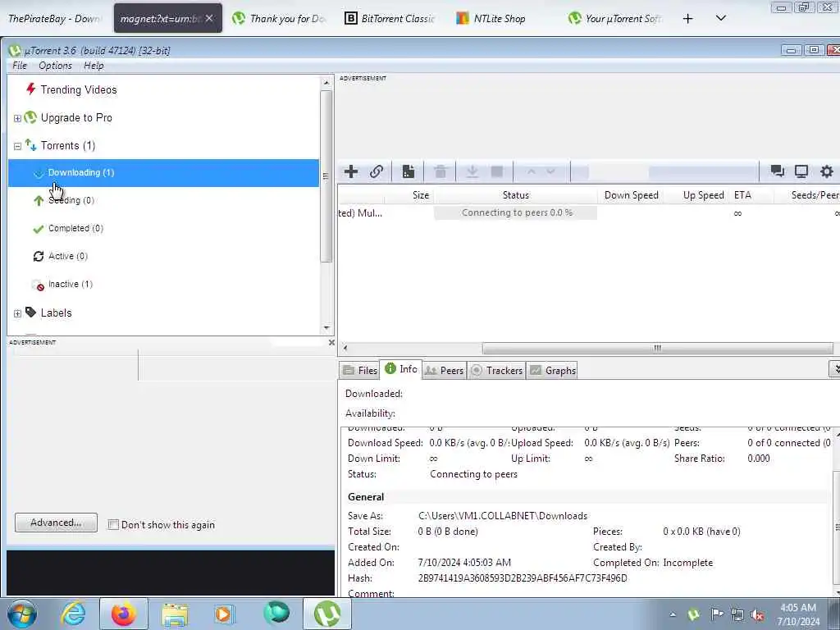Click the Add Torrent plus icon

pos(351,171)
